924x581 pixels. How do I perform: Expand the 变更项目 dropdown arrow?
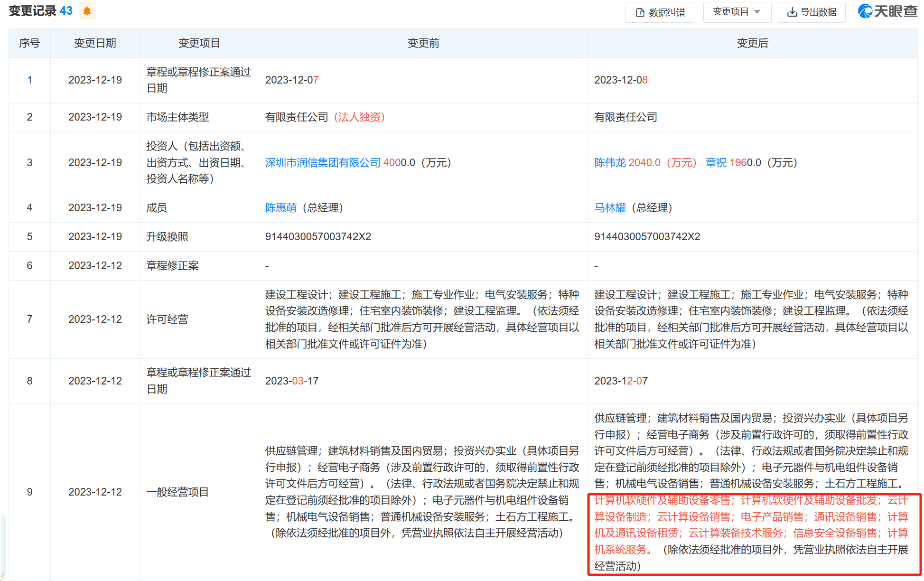[757, 12]
